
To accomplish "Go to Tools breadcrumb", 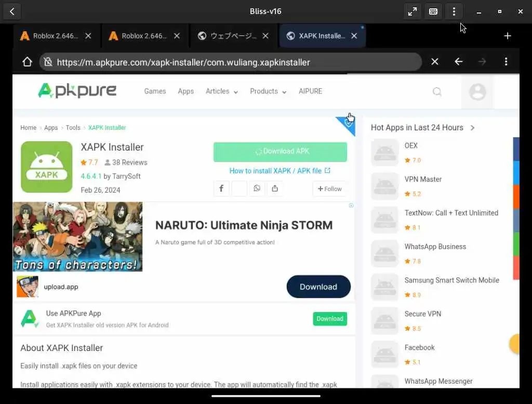I will pyautogui.click(x=73, y=128).
